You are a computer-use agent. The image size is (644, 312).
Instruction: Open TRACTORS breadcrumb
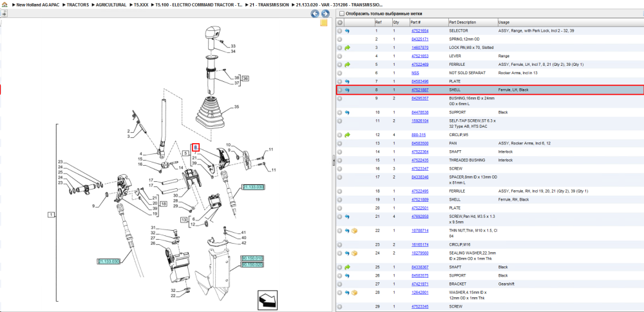click(x=77, y=5)
